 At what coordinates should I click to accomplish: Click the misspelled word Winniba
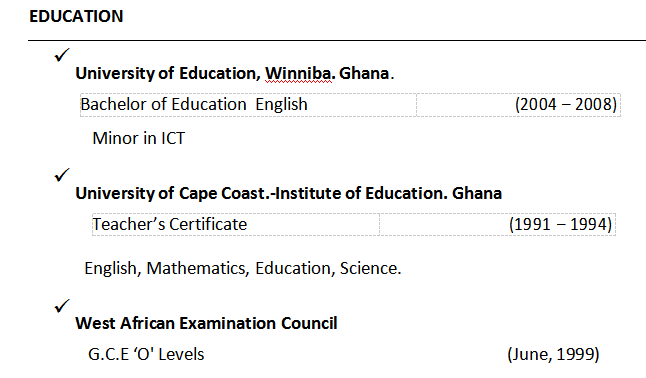298,73
